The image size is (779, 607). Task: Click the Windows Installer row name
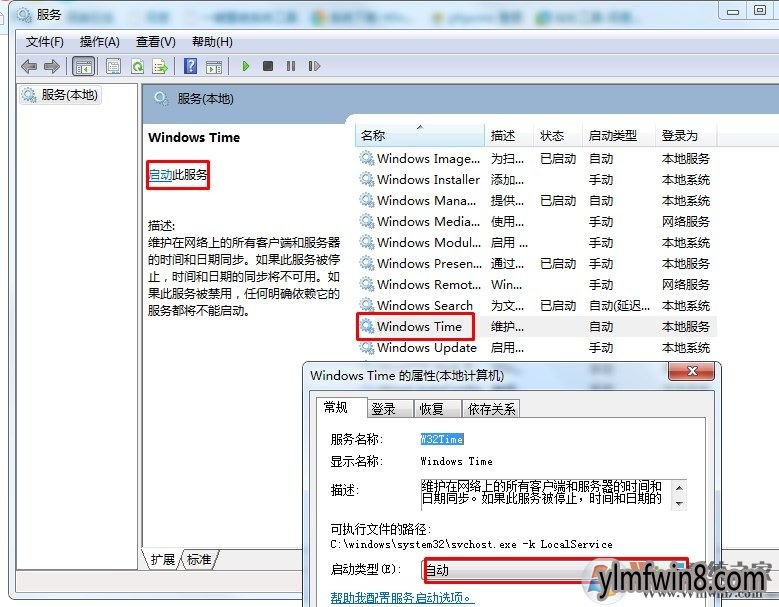428,180
